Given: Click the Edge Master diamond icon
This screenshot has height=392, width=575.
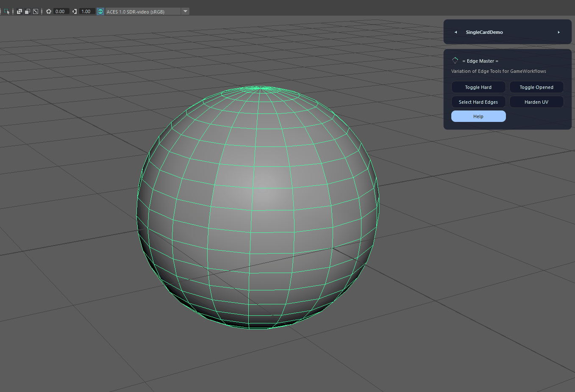Looking at the screenshot, I should 455,61.
